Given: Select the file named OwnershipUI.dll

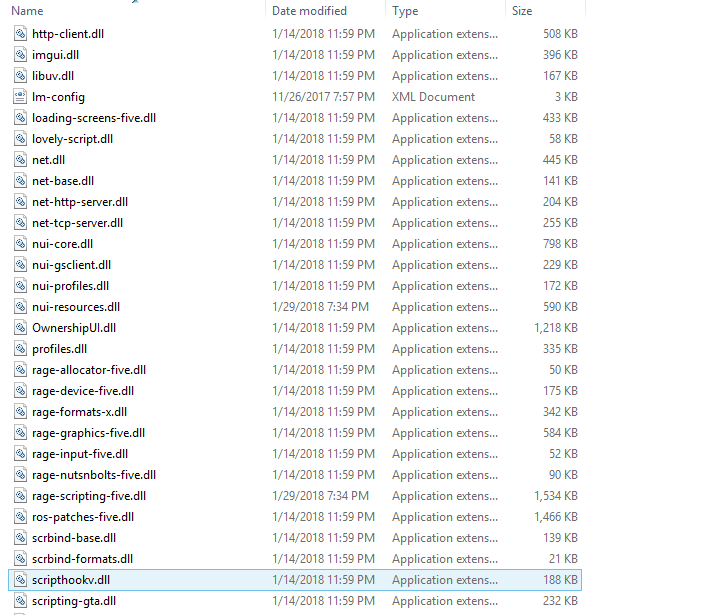Looking at the screenshot, I should tap(74, 328).
